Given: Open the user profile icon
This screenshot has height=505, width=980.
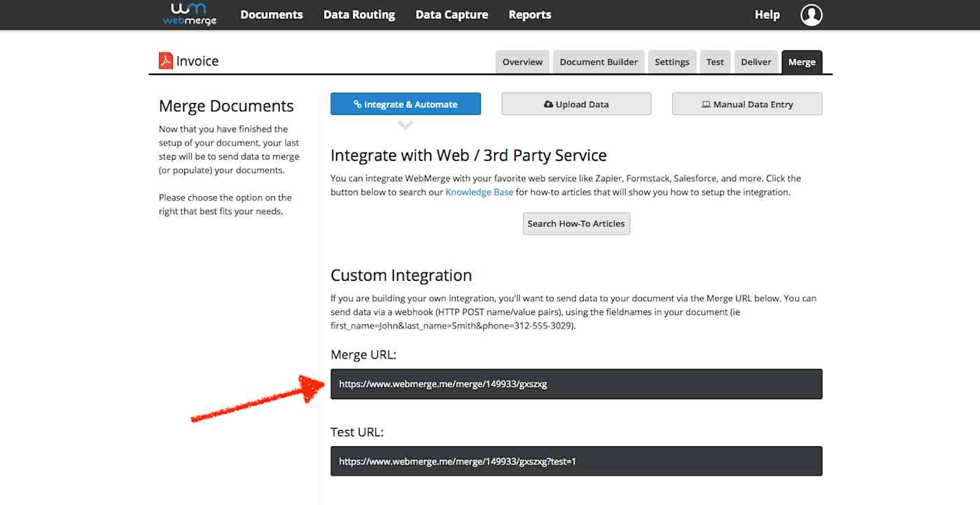Looking at the screenshot, I should pos(811,14).
